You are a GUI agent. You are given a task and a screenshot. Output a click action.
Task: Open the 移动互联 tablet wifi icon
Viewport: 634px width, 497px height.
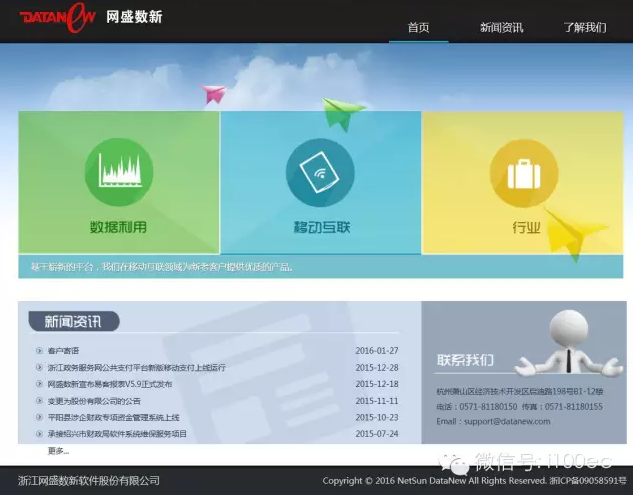pos(320,173)
